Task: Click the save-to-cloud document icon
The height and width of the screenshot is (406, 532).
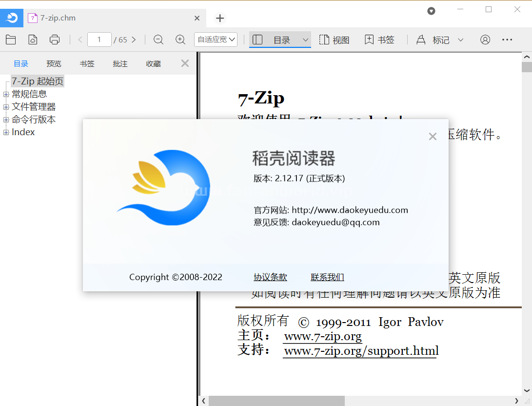Action: point(33,40)
